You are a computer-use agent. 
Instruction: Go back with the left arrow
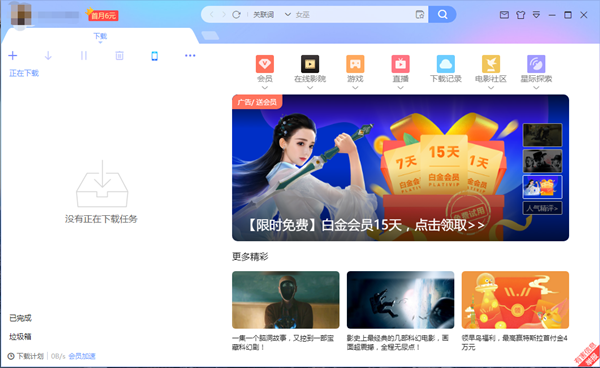coord(212,15)
